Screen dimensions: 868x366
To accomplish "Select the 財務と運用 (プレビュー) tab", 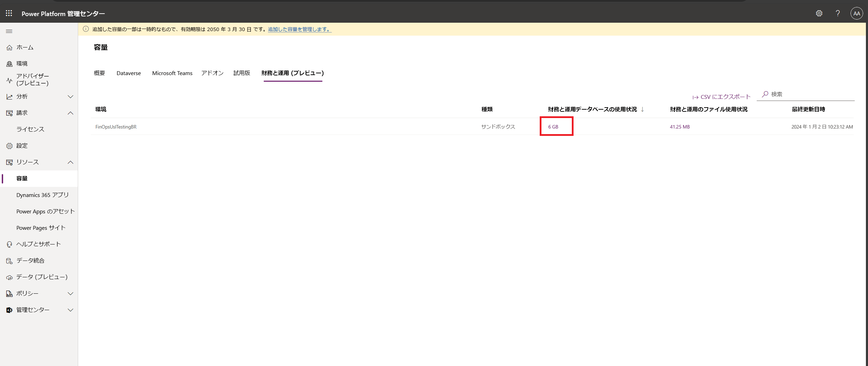I will [293, 73].
